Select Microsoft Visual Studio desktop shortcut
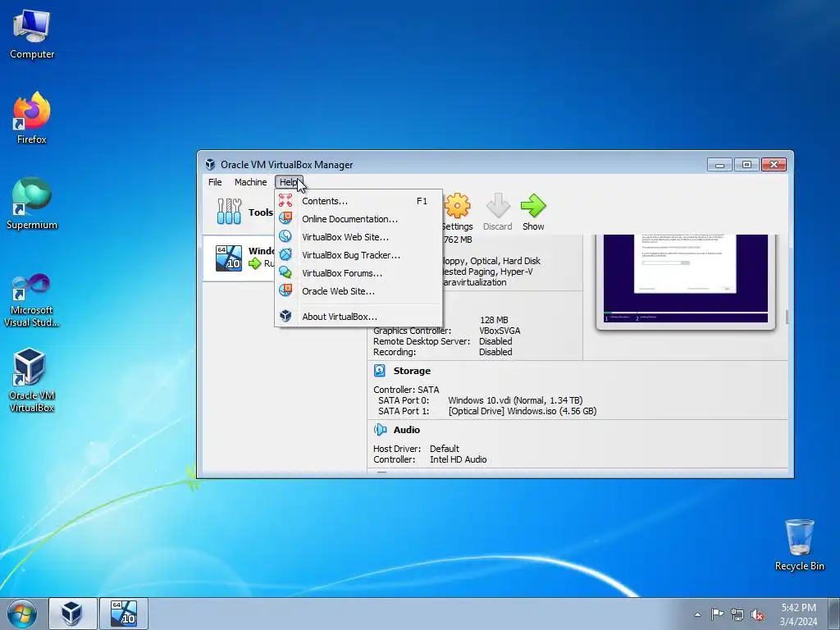Screen dimensions: 840x630 tap(32, 300)
